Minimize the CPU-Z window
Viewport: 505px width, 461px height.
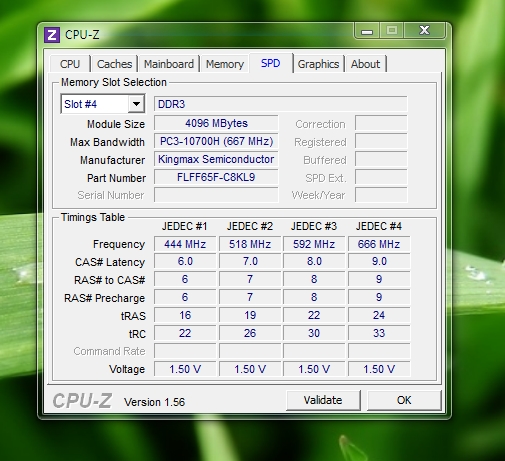(367, 31)
